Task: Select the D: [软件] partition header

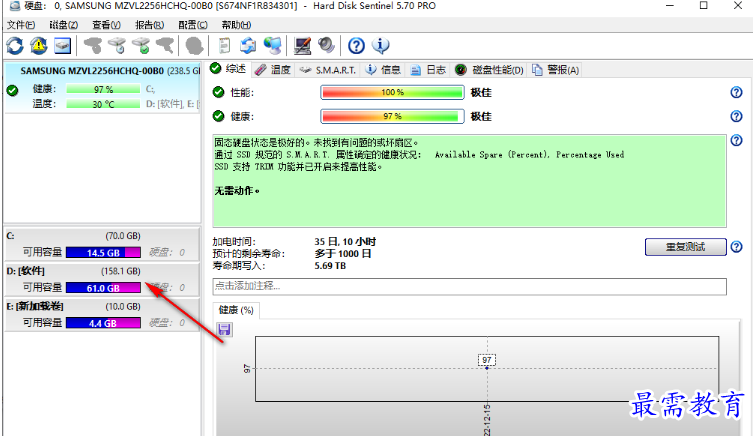Action: tap(73, 271)
